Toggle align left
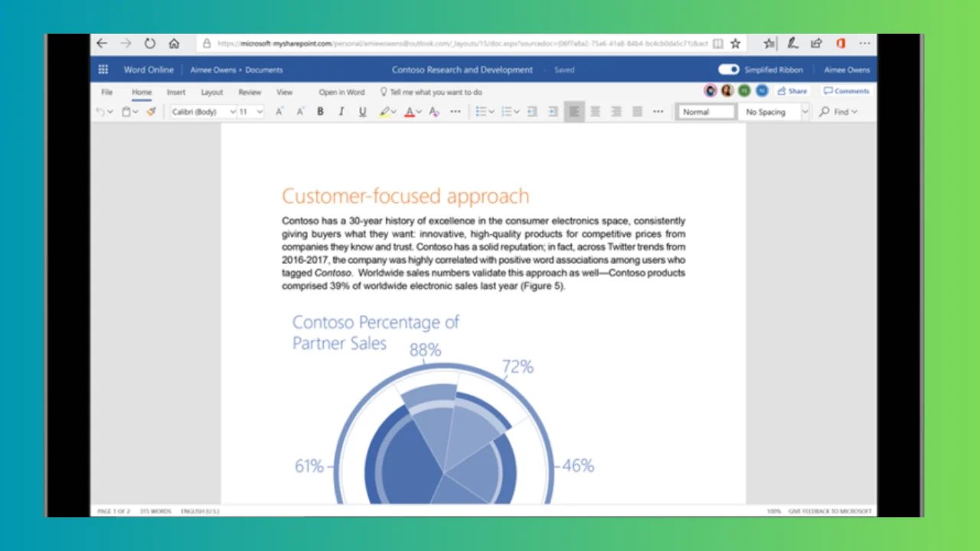Image resolution: width=980 pixels, height=551 pixels. tap(574, 112)
